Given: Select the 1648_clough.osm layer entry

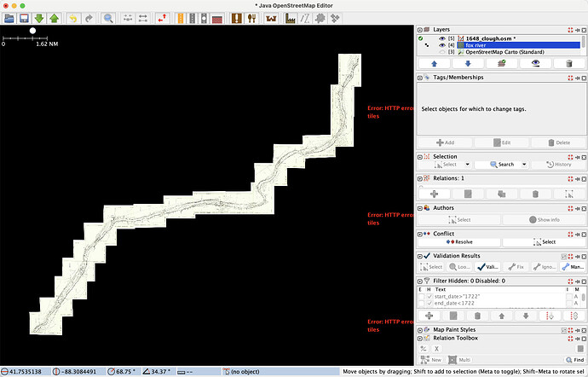Looking at the screenshot, I should (x=494, y=39).
